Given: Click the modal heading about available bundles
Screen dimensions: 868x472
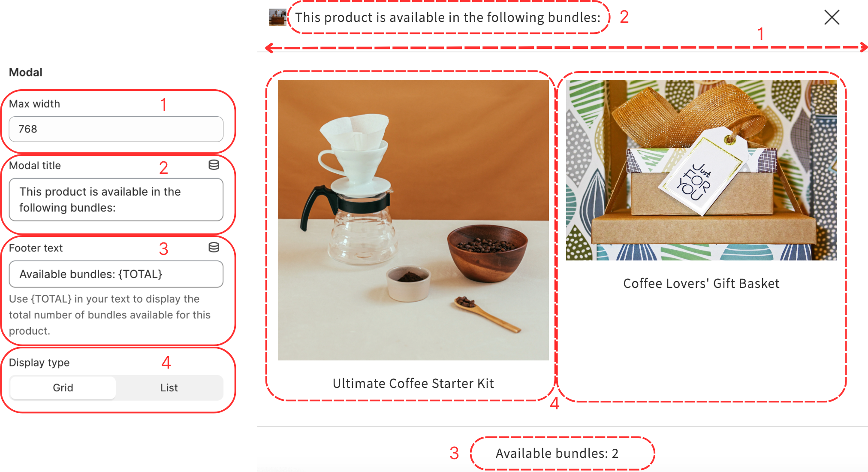Looking at the screenshot, I should click(448, 18).
